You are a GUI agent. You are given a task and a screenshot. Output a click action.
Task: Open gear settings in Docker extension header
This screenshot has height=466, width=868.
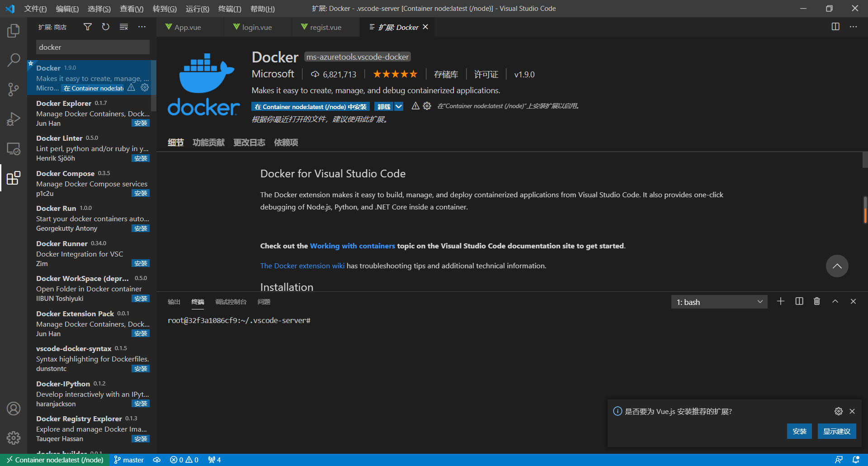coord(427,106)
